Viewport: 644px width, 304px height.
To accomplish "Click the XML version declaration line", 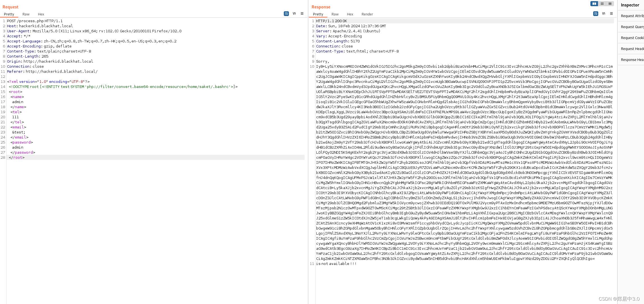I will tap(48, 81).
